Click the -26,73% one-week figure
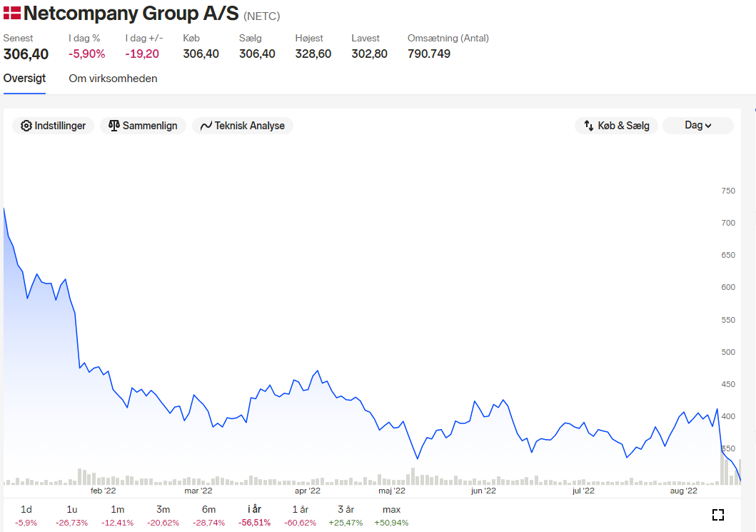Viewport: 756px width, 532px height. click(72, 523)
